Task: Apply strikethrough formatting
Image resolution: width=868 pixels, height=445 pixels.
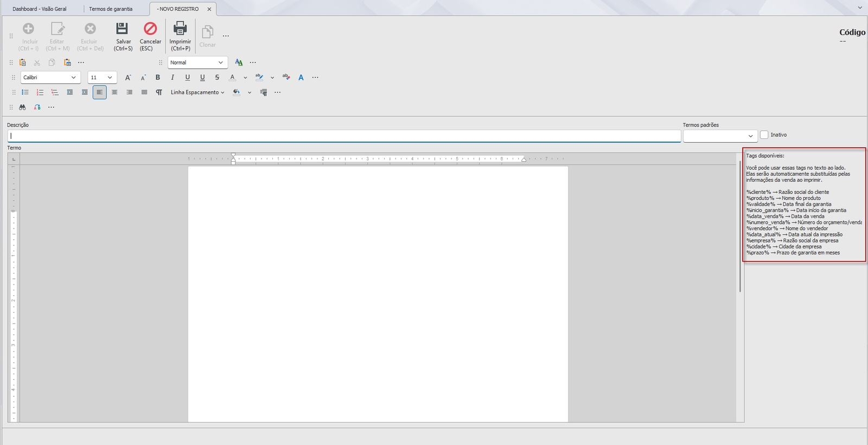Action: pos(217,78)
